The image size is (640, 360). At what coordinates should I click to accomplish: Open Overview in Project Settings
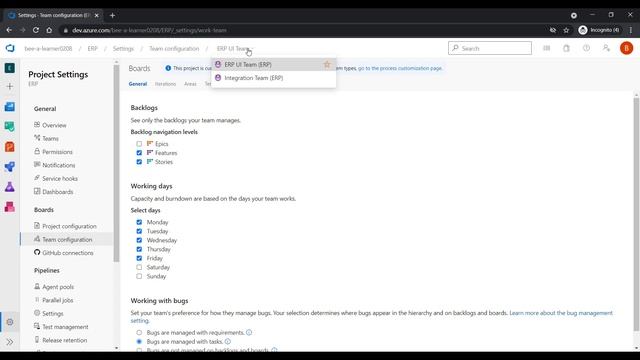pyautogui.click(x=54, y=125)
